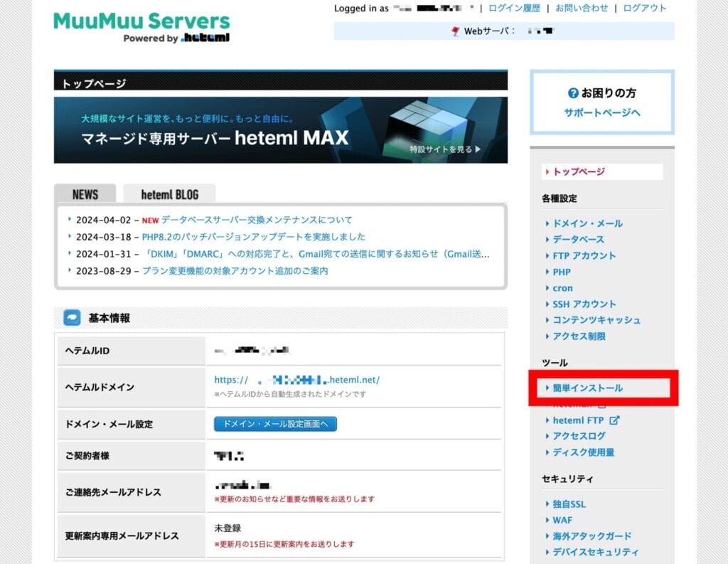The height and width of the screenshot is (564, 728).
Task: Visit the heteml.net domain URL
Action: coord(296,380)
